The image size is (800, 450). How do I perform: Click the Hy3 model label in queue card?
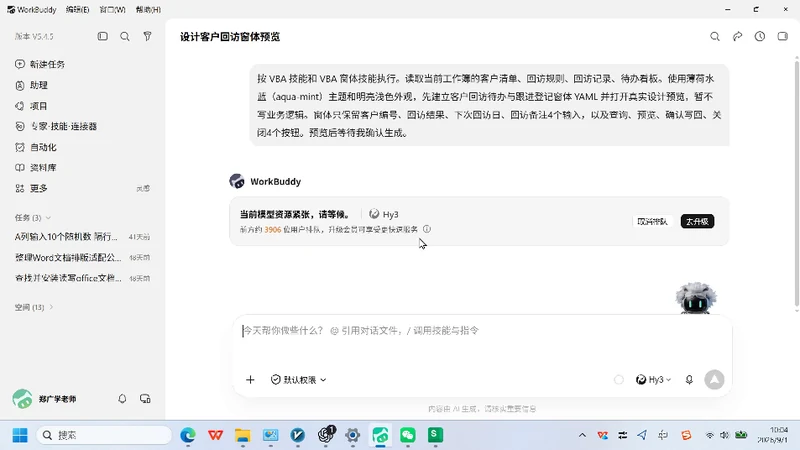coord(384,214)
